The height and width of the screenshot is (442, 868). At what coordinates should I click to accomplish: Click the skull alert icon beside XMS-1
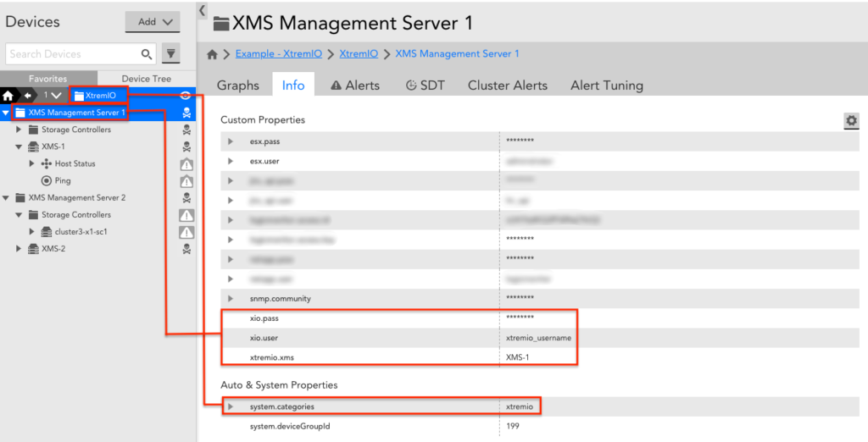186,146
